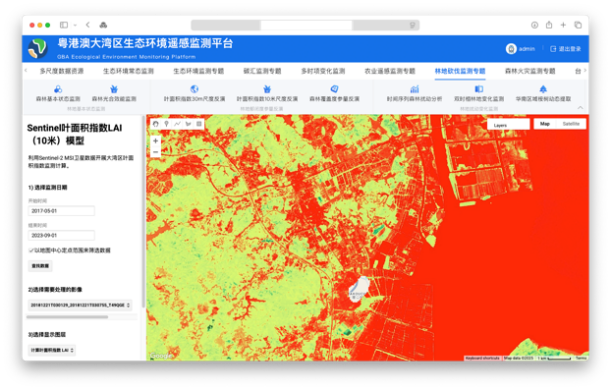The image size is (611, 390).
Task: Open 叶面积指数30m尺度反演 globe icon
Action: click(194, 89)
